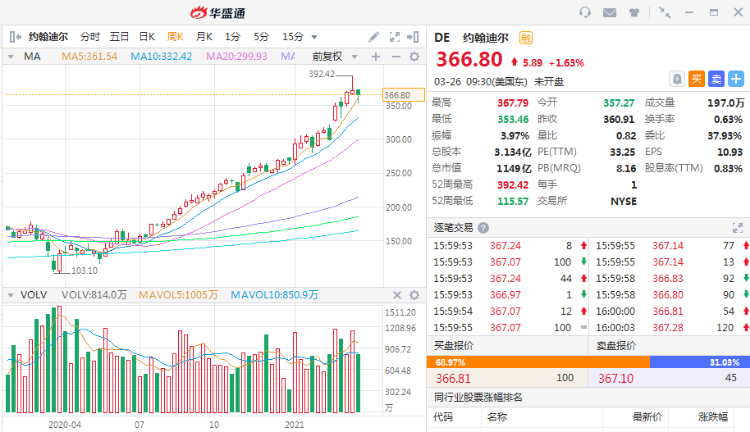
Task: Open MA indicator settings gear
Action: [415, 57]
